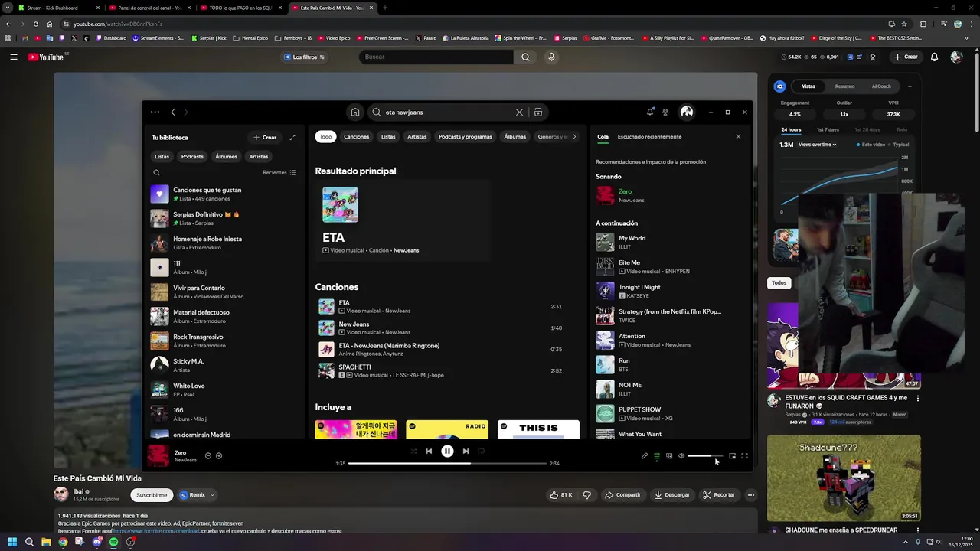The image size is (980, 551).
Task: Open Spotify notifications bell
Action: coord(650,112)
